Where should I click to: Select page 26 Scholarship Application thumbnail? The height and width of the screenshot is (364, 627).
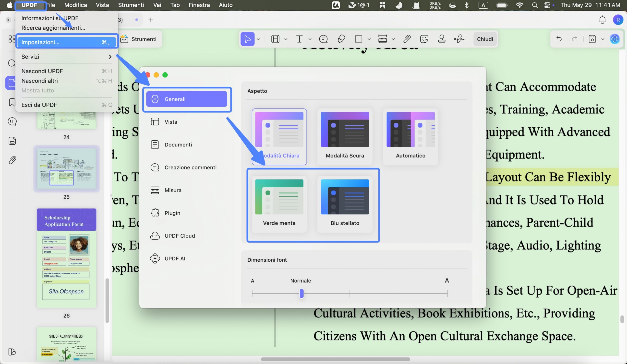pyautogui.click(x=66, y=258)
